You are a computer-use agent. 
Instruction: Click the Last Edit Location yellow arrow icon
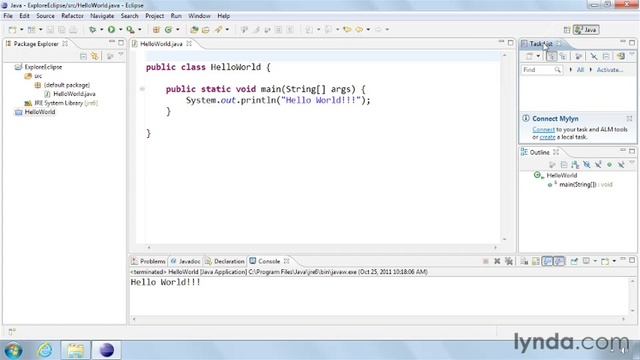pyautogui.click(x=347, y=29)
